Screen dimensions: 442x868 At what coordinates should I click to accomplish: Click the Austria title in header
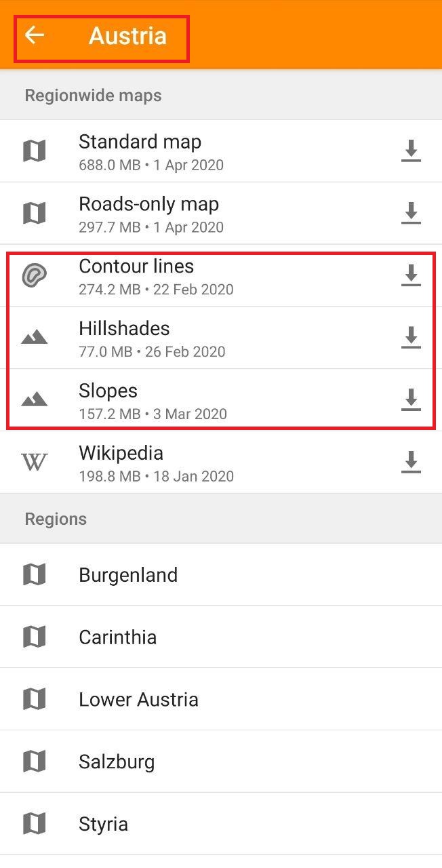127,35
